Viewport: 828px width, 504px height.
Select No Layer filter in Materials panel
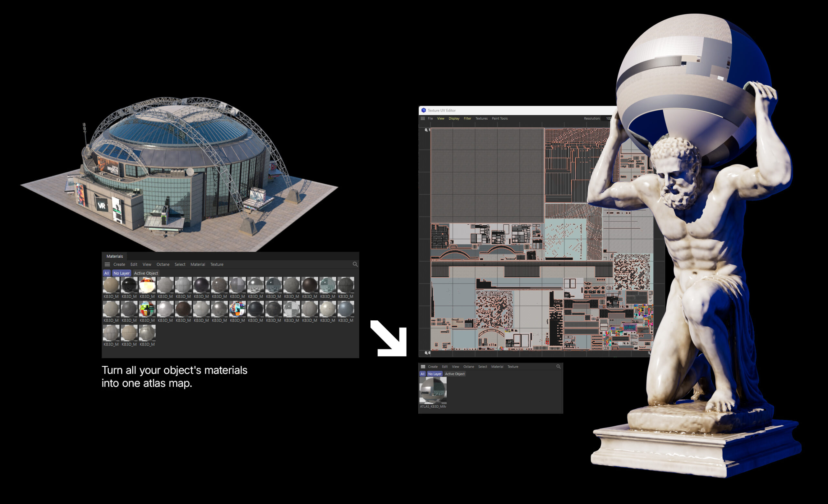click(x=121, y=273)
